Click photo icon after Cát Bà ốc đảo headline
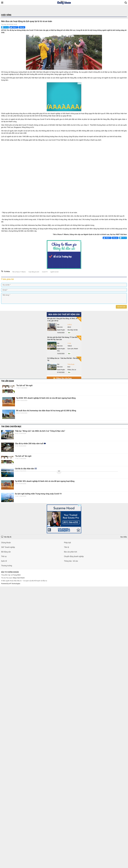Image resolution: width=128 pixels, height=868 pixels. (36, 469)
